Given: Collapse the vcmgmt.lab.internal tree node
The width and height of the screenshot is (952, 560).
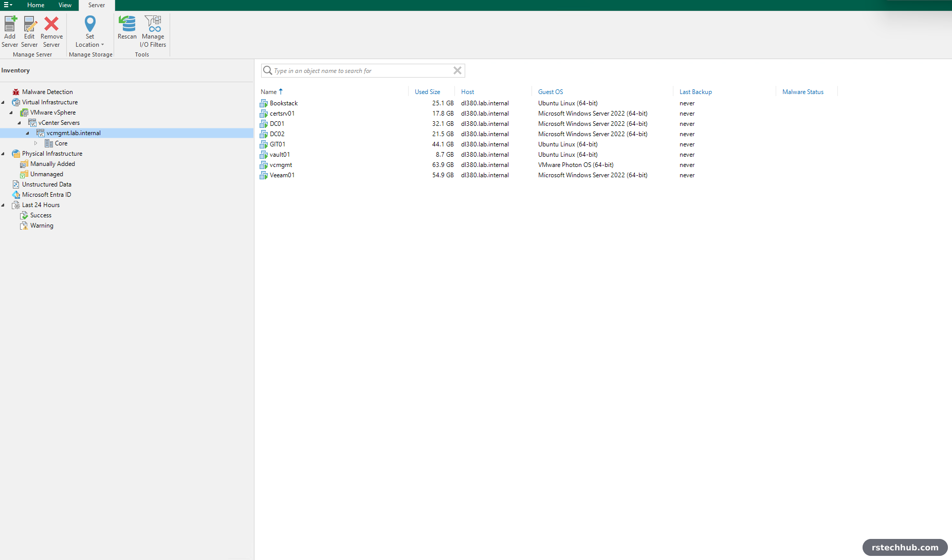Looking at the screenshot, I should [28, 133].
